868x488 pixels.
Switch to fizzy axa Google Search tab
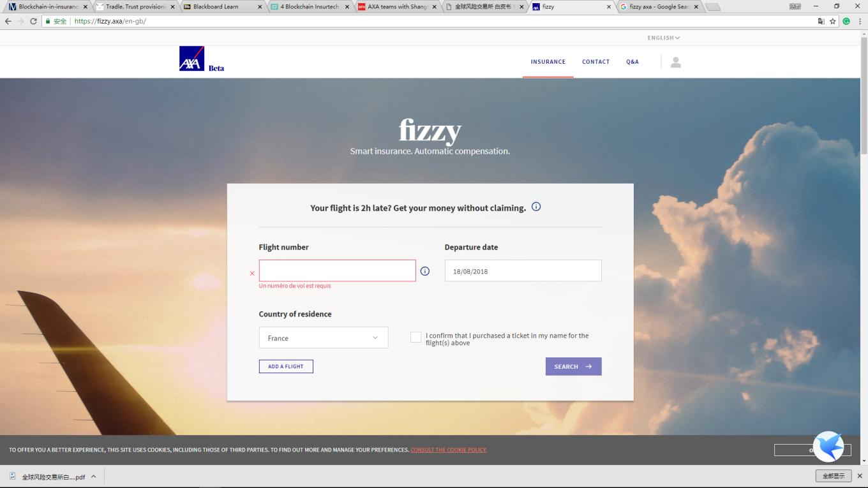[x=659, y=7]
